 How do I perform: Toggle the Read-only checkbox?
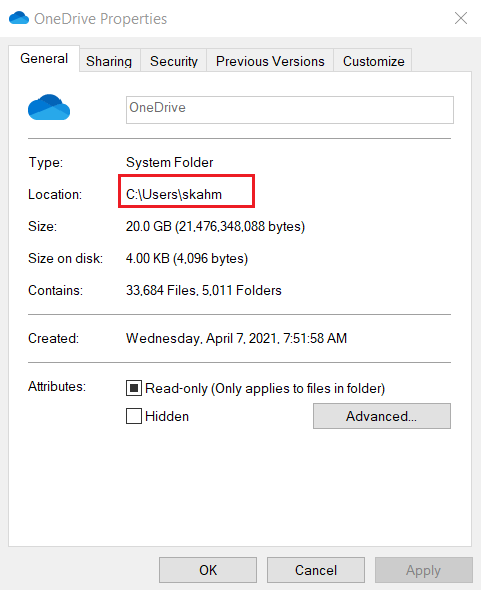click(x=134, y=388)
